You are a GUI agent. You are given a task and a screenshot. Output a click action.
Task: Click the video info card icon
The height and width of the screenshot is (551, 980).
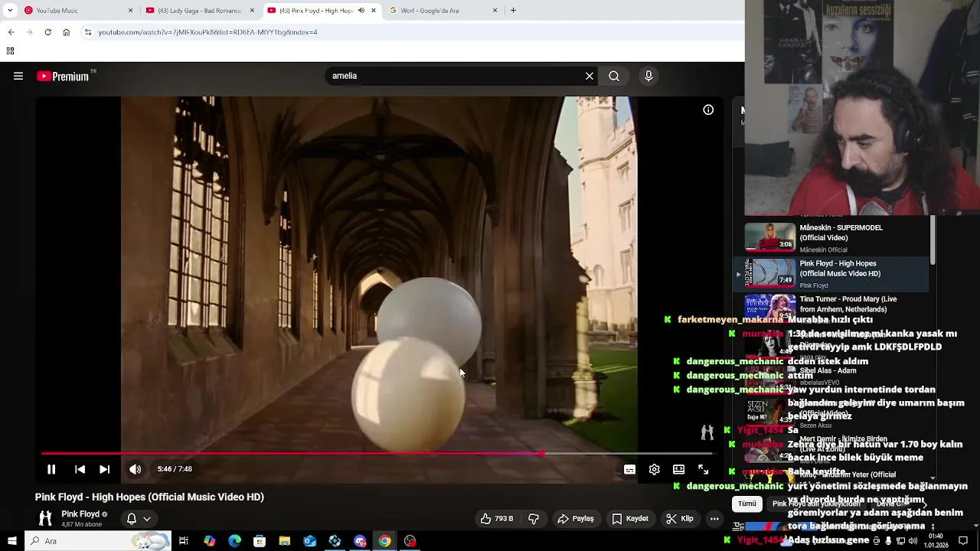pos(708,109)
